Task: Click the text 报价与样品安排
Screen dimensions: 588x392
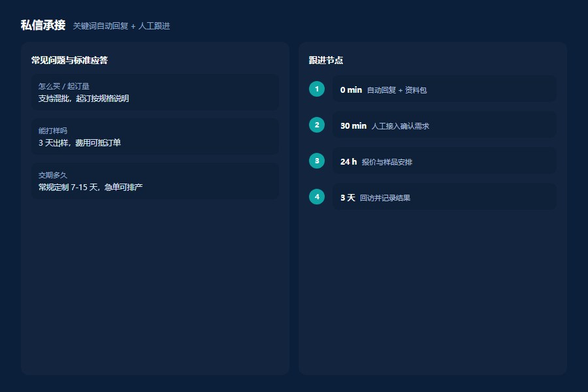Action: coord(387,162)
